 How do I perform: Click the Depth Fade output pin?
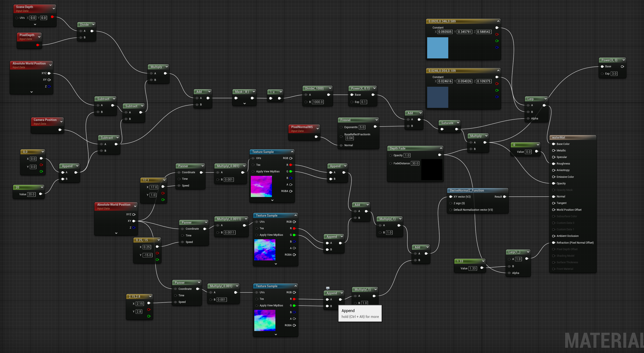[x=440, y=155]
